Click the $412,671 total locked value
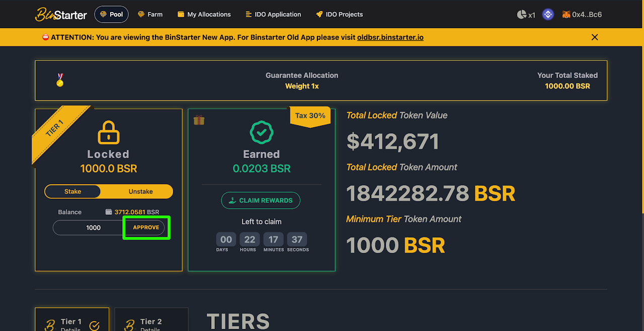644x331 pixels. 393,142
